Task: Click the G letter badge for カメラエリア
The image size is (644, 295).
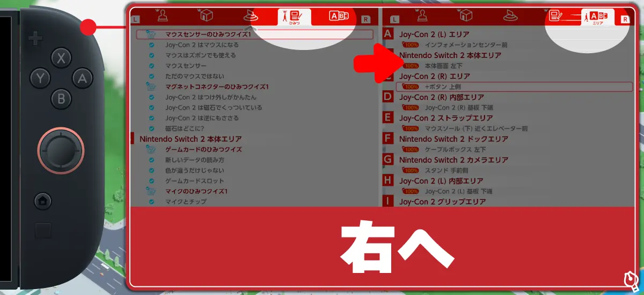Action: coord(388,160)
